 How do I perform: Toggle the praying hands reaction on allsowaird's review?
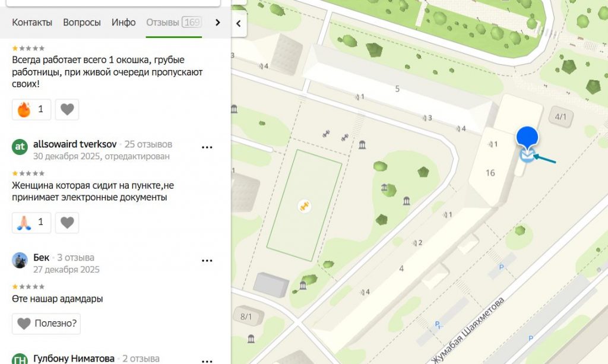(31, 222)
